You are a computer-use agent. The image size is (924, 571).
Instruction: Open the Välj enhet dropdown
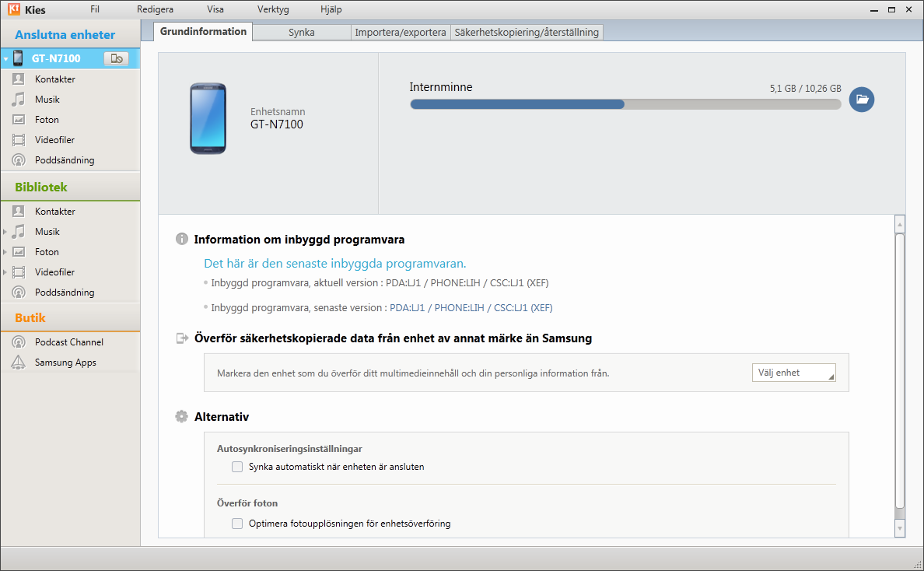[x=794, y=373]
